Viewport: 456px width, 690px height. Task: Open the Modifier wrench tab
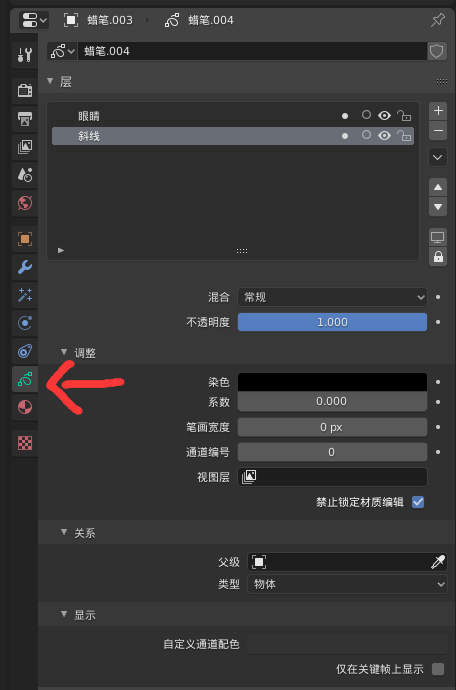pyautogui.click(x=25, y=267)
